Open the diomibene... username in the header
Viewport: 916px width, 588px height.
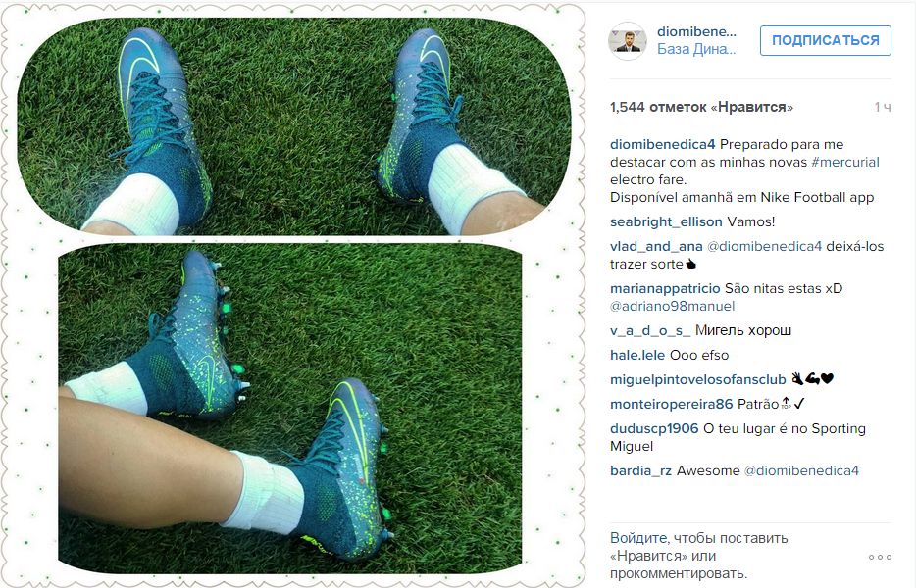[x=696, y=31]
